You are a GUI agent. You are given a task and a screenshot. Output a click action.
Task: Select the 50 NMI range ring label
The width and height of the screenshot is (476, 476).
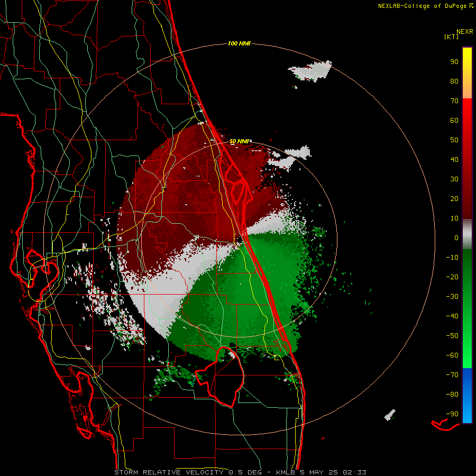[x=239, y=141]
